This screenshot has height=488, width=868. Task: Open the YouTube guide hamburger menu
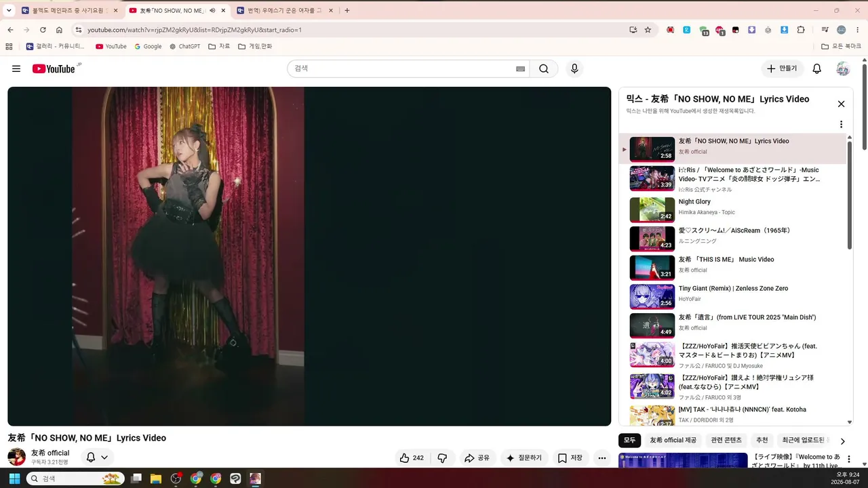tap(16, 68)
